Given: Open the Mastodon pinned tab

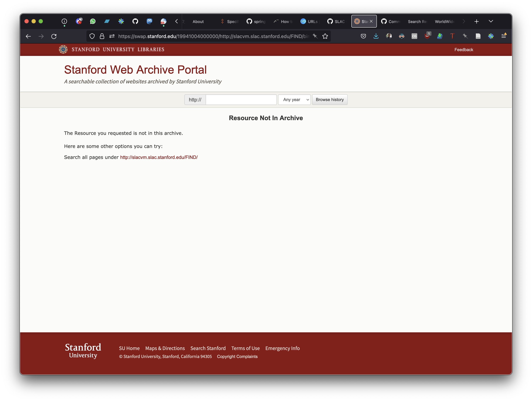Looking at the screenshot, I should coord(149,21).
